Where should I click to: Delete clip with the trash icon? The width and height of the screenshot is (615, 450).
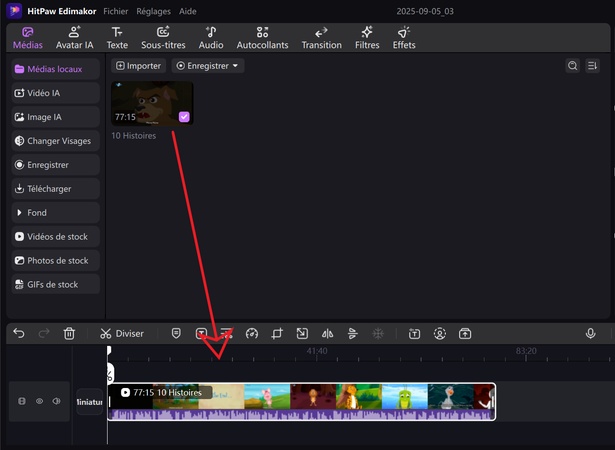[69, 333]
